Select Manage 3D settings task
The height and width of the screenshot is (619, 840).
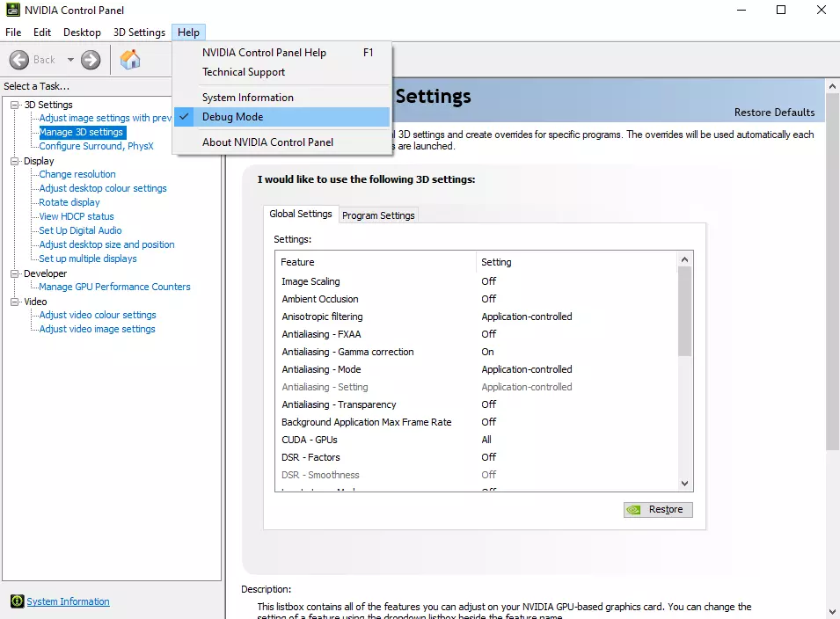coord(82,132)
